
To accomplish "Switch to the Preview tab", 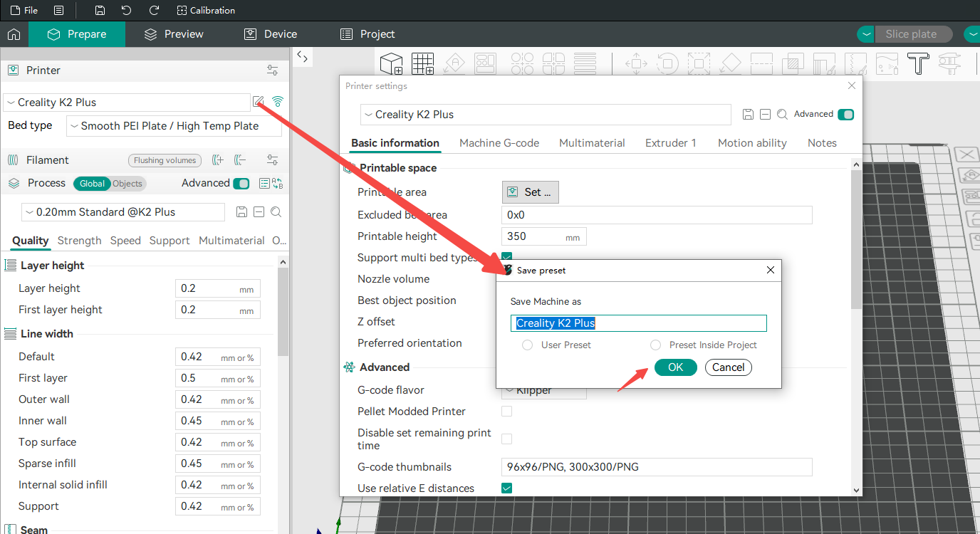I will [x=174, y=34].
